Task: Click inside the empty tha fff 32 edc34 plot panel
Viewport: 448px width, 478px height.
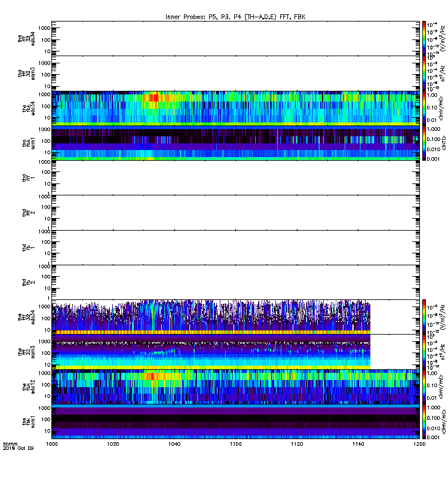Action: [x=235, y=38]
